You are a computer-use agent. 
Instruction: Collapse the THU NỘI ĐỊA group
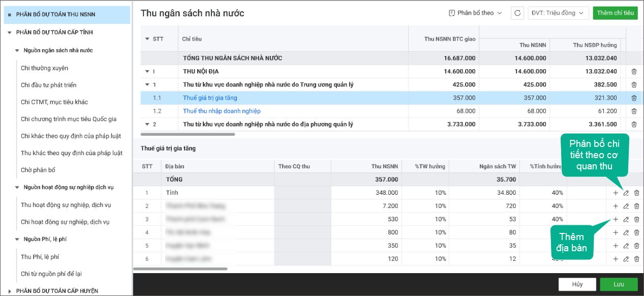coord(147,71)
